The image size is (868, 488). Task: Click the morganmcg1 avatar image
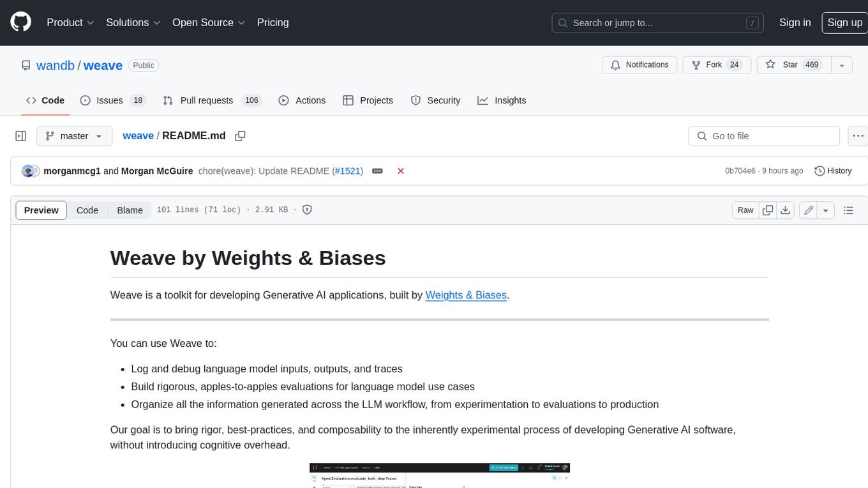coord(28,171)
